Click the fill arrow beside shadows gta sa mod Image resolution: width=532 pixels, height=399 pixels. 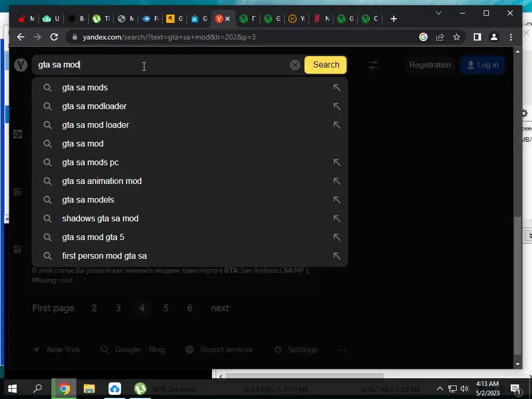tap(337, 218)
